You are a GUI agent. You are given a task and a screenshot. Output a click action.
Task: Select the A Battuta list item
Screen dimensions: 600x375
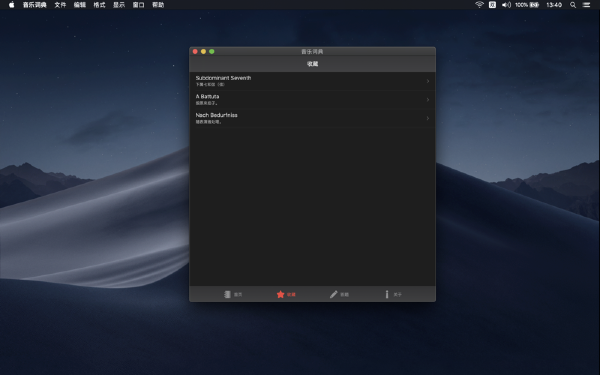pyautogui.click(x=312, y=99)
